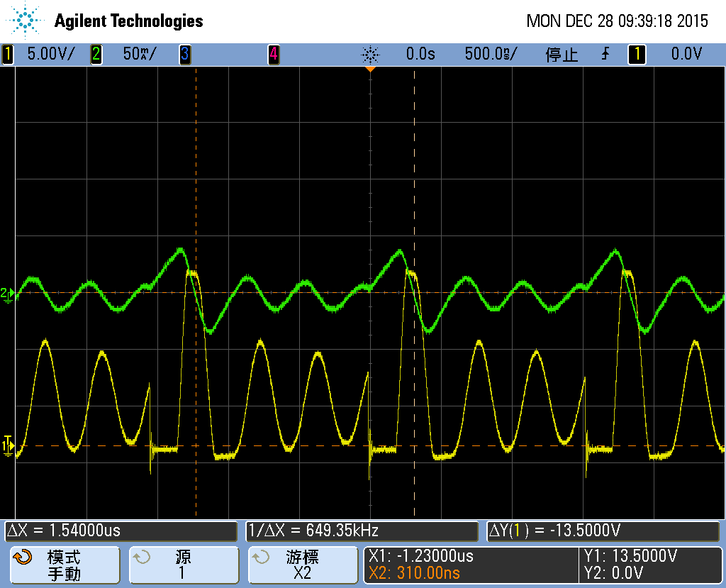Click the 1/ΔX = 649.35kHz readout
This screenshot has width=726, height=588.
[x=362, y=531]
